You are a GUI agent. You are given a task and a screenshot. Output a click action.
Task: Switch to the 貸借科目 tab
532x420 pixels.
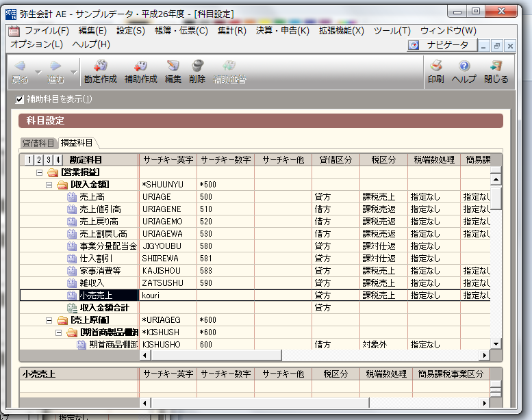38,143
